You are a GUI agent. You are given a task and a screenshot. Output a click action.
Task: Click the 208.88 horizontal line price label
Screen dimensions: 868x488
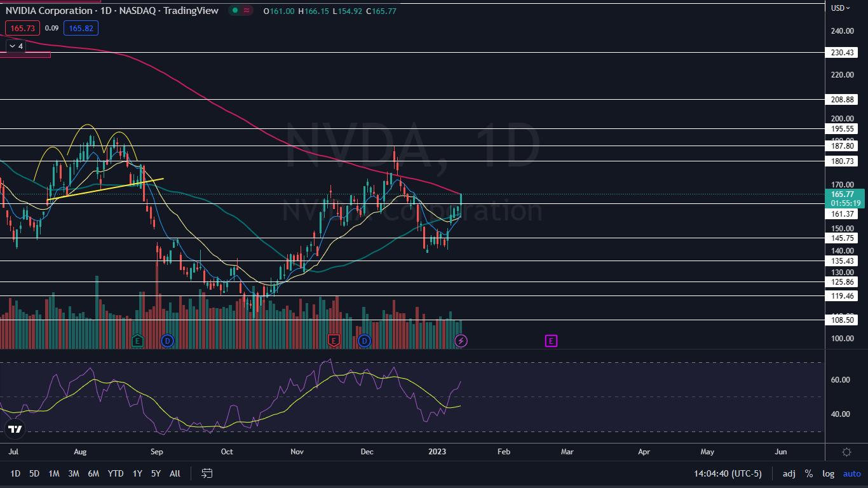pyautogui.click(x=842, y=100)
